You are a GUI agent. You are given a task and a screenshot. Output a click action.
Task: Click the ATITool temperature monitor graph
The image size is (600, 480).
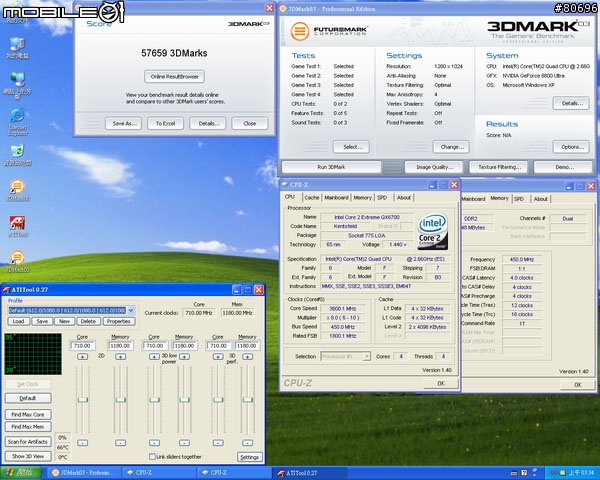pyautogui.click(x=33, y=354)
